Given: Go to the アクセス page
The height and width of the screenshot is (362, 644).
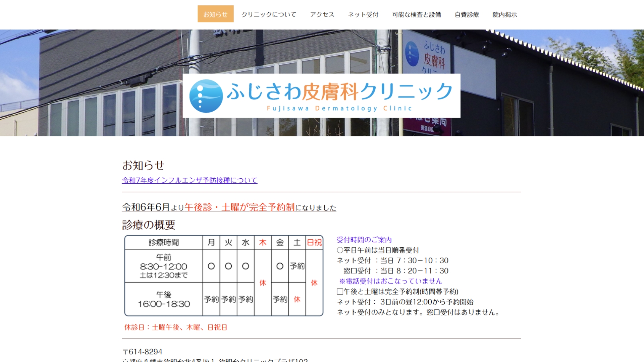Looking at the screenshot, I should coord(322,14).
